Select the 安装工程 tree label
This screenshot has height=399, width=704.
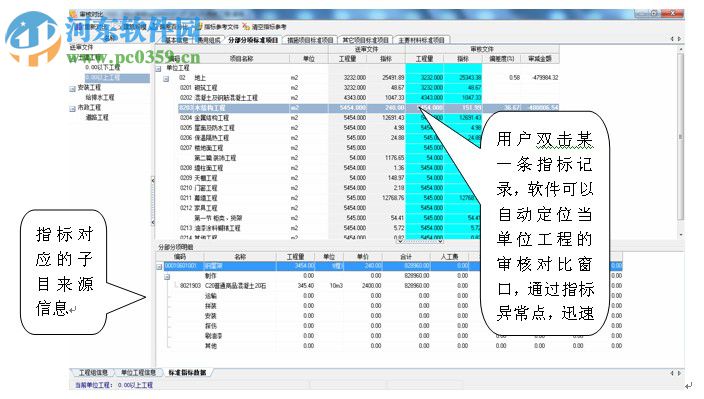(89, 88)
